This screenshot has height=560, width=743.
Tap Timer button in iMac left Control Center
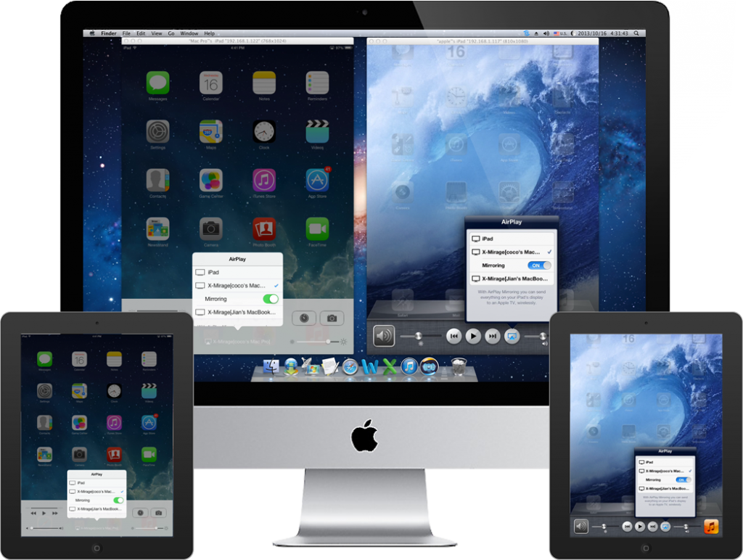[x=304, y=318]
